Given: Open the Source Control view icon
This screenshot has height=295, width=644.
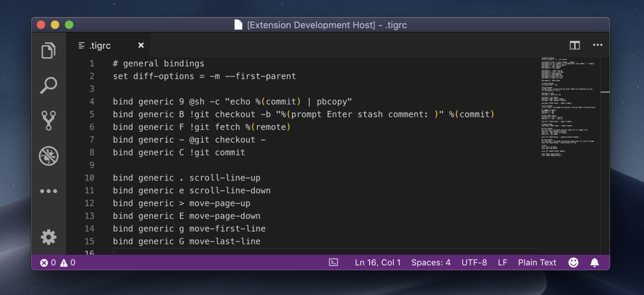Looking at the screenshot, I should [49, 120].
